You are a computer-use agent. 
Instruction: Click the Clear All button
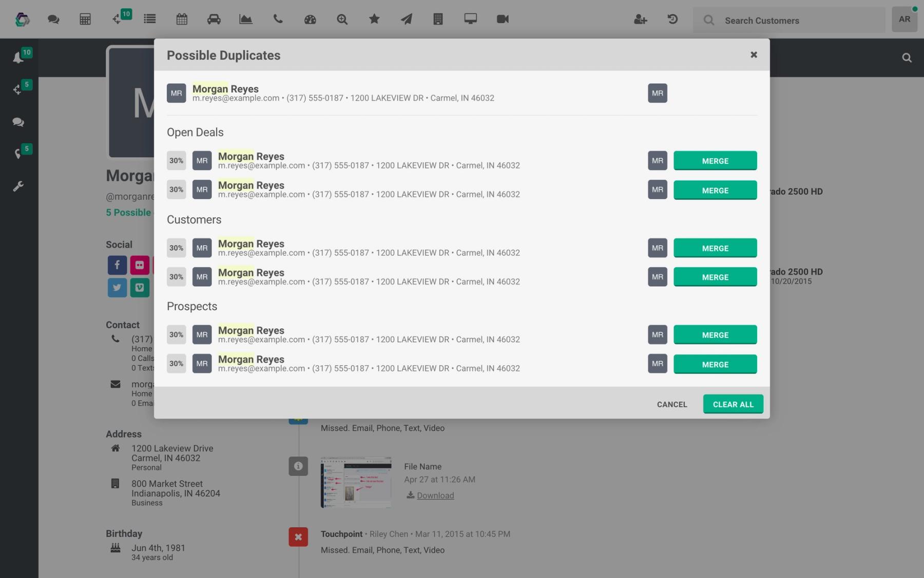733,404
